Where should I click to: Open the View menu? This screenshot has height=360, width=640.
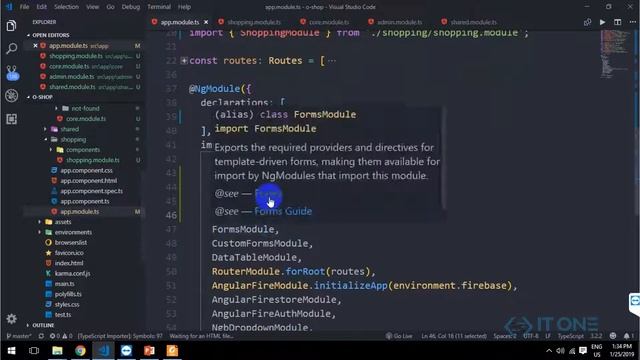(x=93, y=7)
